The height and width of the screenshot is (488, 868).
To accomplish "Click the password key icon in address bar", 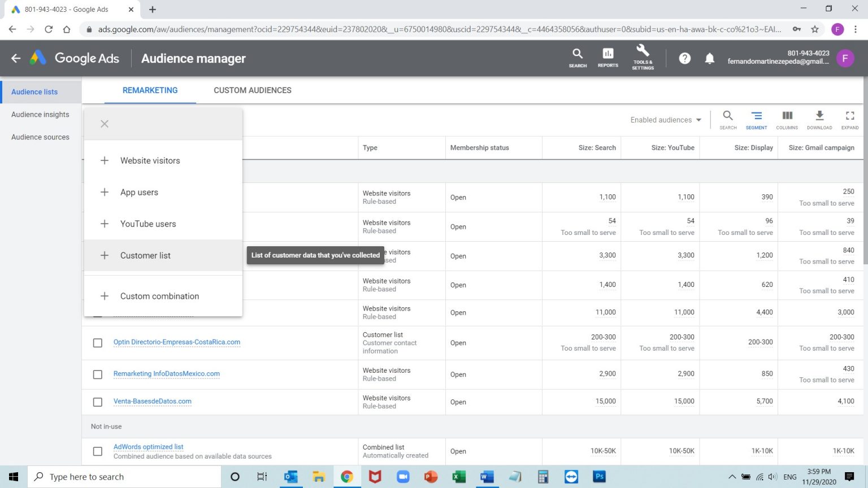I will pyautogui.click(x=797, y=29).
